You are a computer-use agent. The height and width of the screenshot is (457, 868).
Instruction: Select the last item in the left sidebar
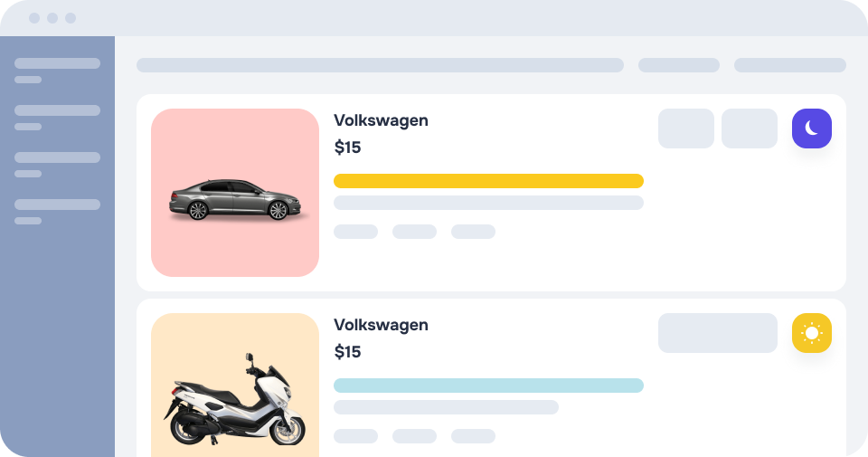point(57,205)
